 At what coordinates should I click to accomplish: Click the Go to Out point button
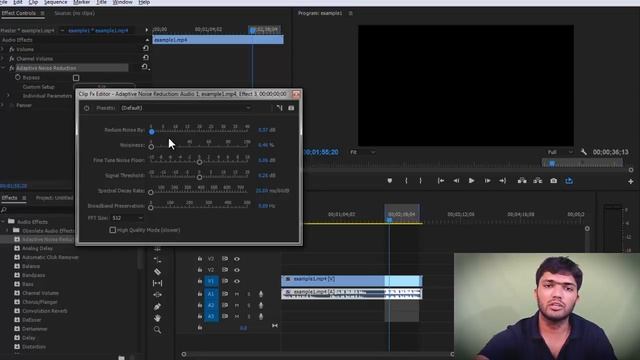click(503, 180)
